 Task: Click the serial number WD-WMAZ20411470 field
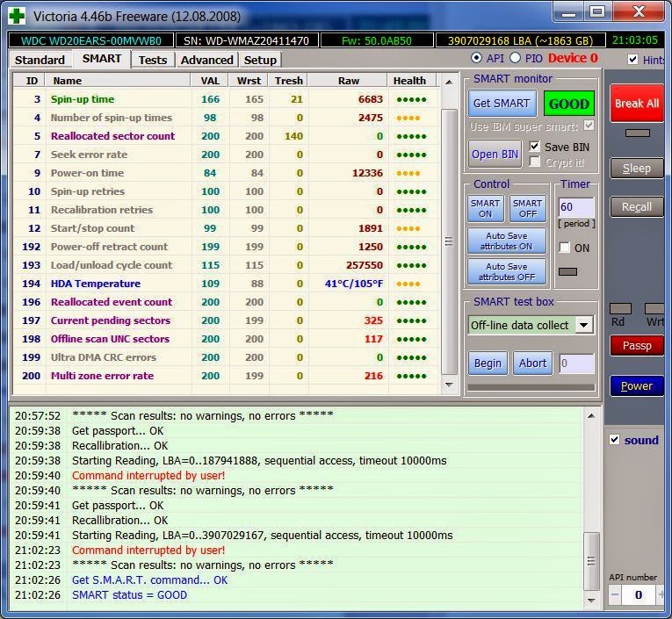247,40
